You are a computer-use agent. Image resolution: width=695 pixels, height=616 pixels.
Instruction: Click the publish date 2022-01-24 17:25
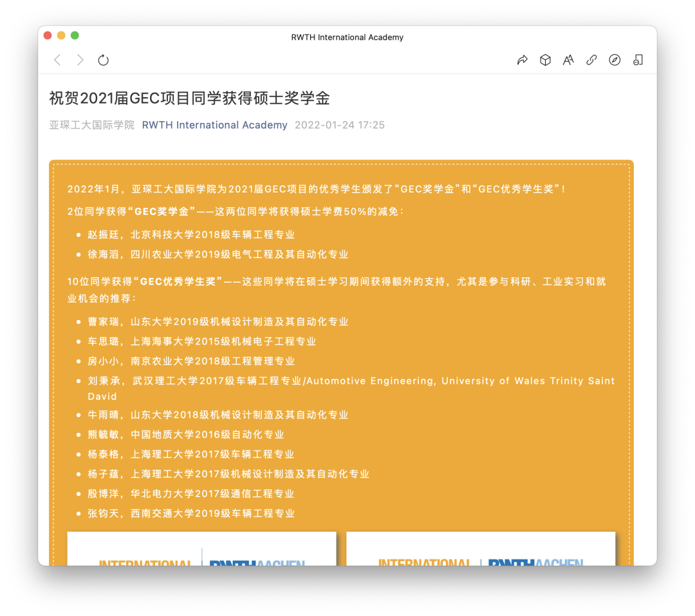point(339,125)
